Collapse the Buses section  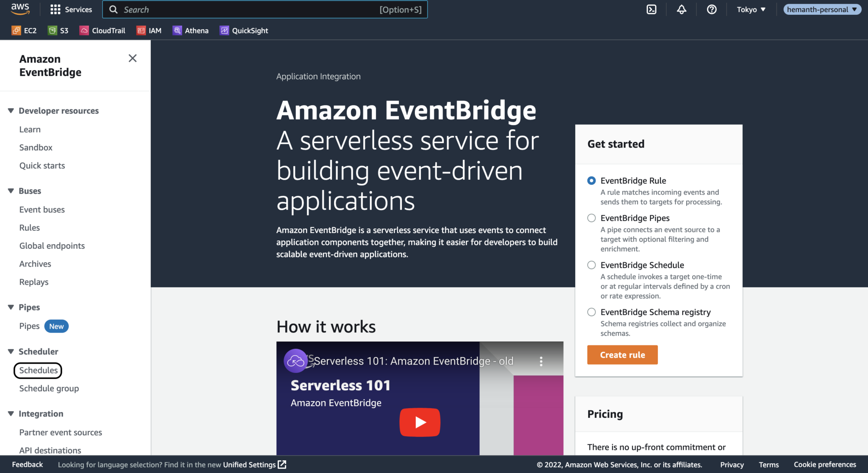[x=11, y=191]
